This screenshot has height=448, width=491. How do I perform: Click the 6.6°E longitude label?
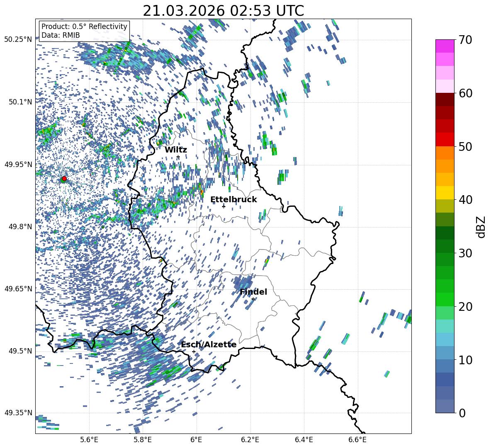click(357, 440)
